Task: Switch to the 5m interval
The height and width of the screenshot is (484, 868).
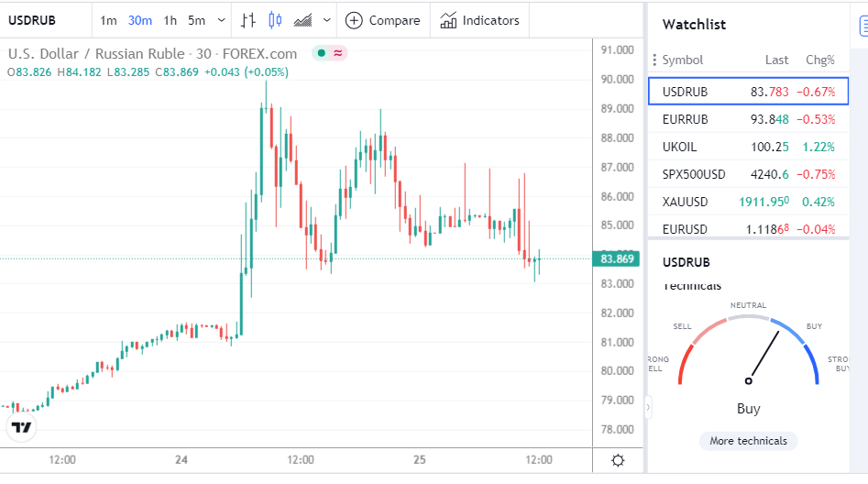Action: click(196, 20)
